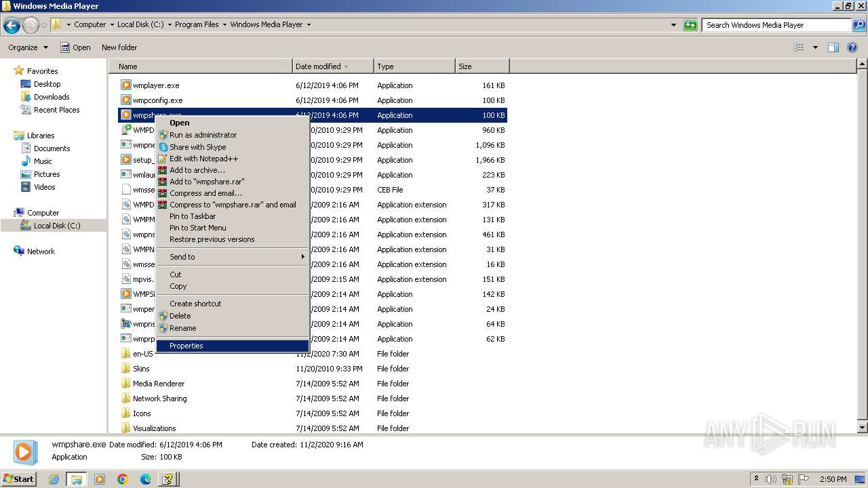Image resolution: width=868 pixels, height=488 pixels.
Task: Choose Cut in context menu
Action: (233, 274)
